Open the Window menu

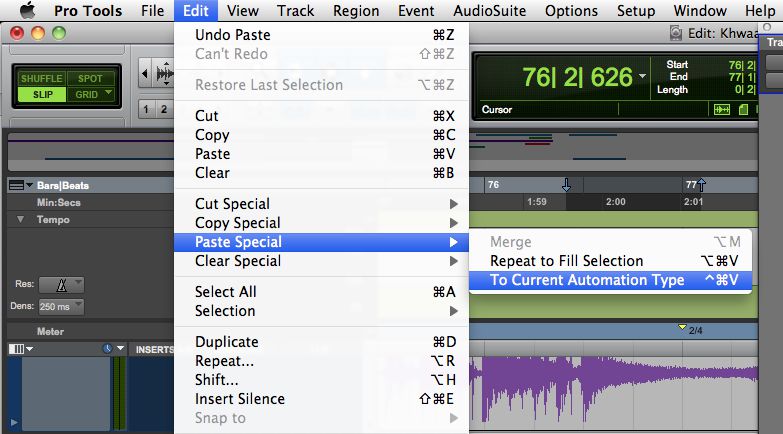pyautogui.click(x=700, y=10)
